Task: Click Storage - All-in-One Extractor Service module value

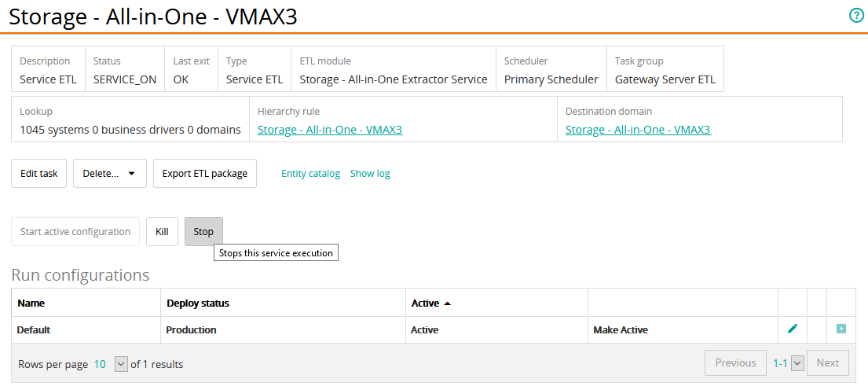Action: [x=394, y=79]
